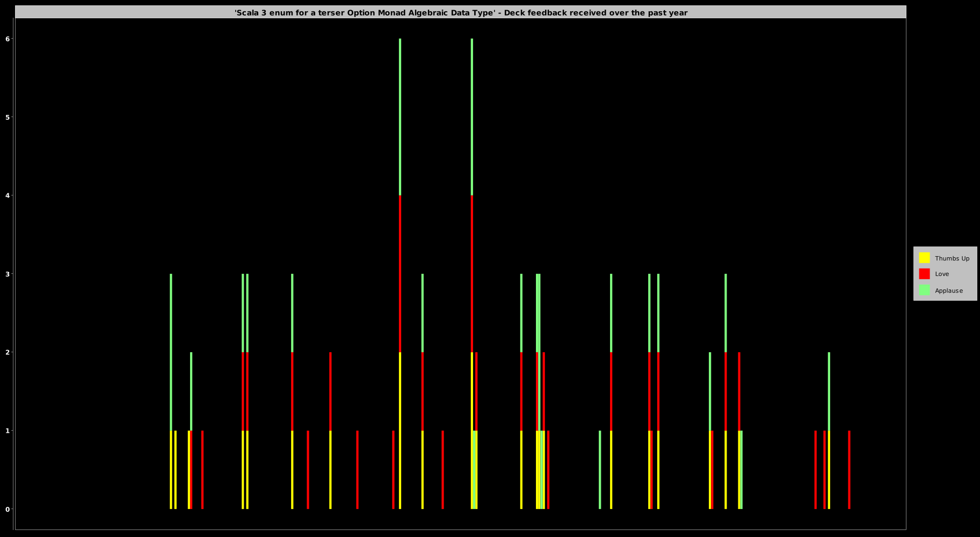Image resolution: width=980 pixels, height=537 pixels.
Task: Click y-axis label 1
Action: tap(8, 431)
